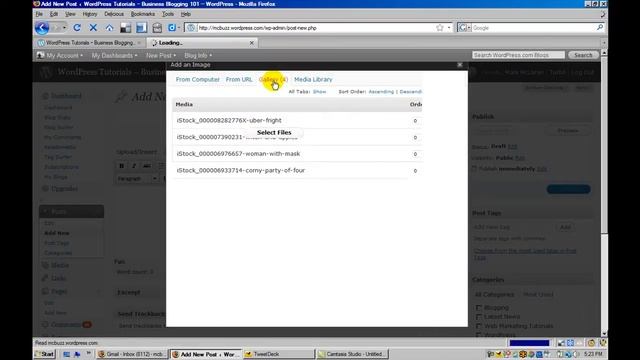The width and height of the screenshot is (640, 360).
Task: Click the browser Back arrow button
Action: pyautogui.click(x=42, y=28)
